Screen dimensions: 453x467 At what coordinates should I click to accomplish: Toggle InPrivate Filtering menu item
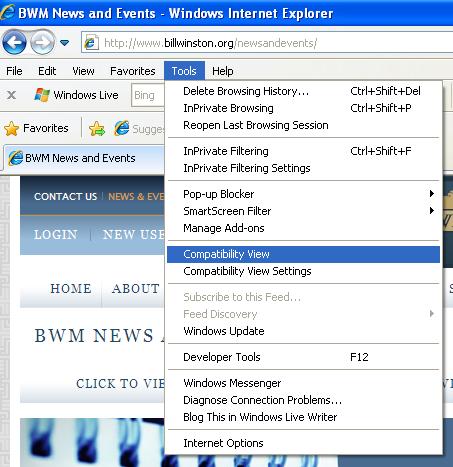pos(303,151)
